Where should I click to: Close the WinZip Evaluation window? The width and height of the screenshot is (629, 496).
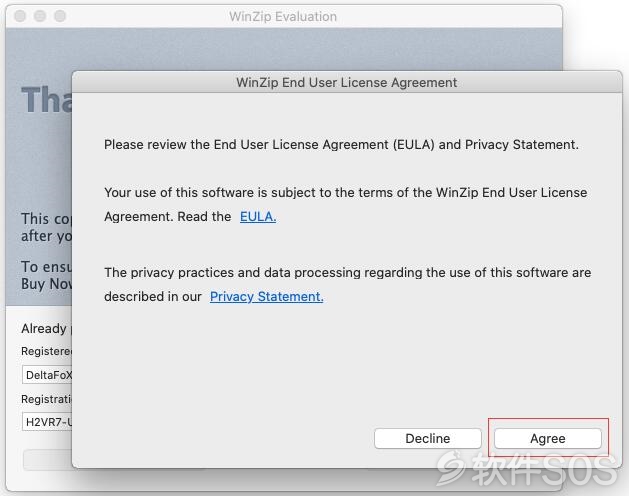[20, 16]
